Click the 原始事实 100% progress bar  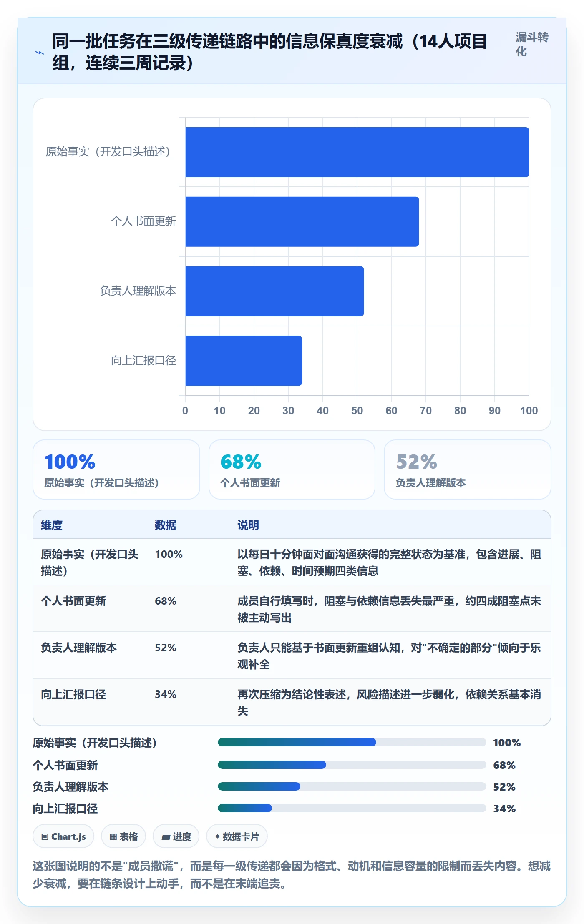352,742
